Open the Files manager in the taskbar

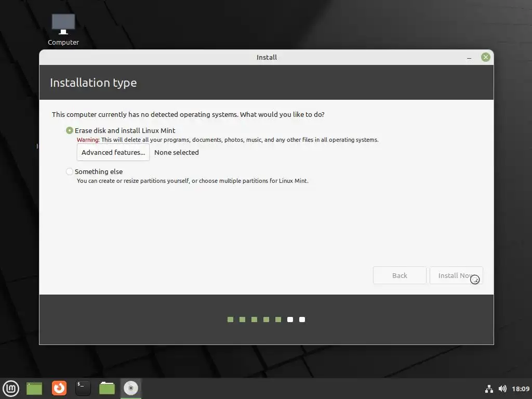pos(107,388)
